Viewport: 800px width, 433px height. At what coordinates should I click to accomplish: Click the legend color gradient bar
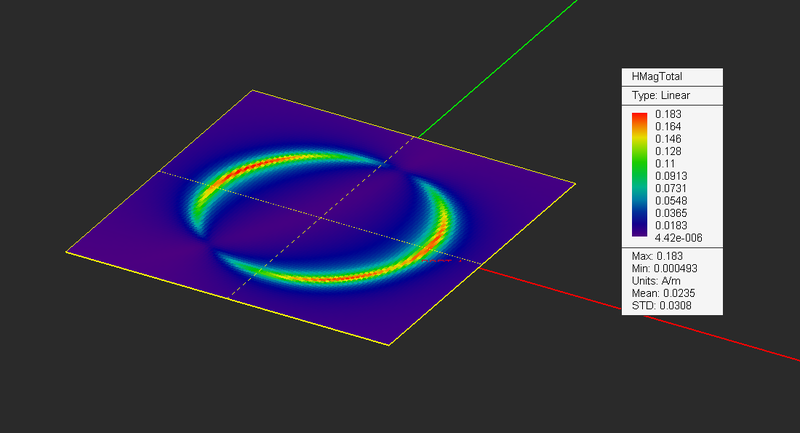tap(639, 174)
